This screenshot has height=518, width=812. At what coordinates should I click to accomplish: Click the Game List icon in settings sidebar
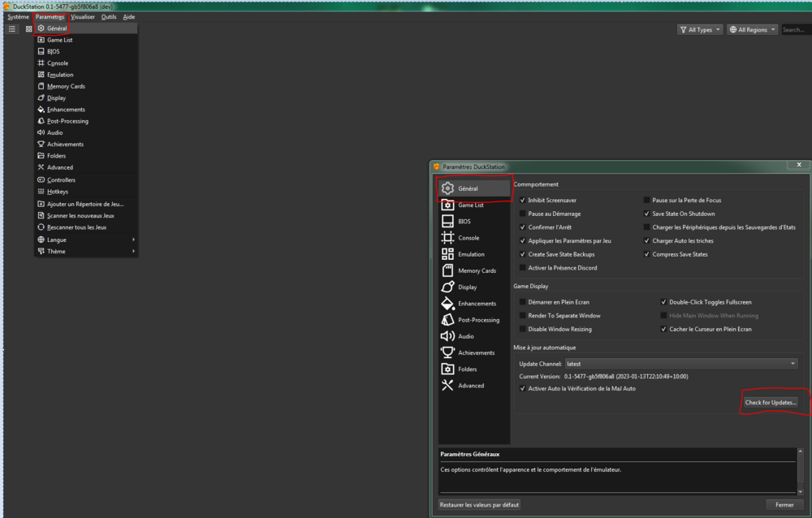pyautogui.click(x=447, y=205)
